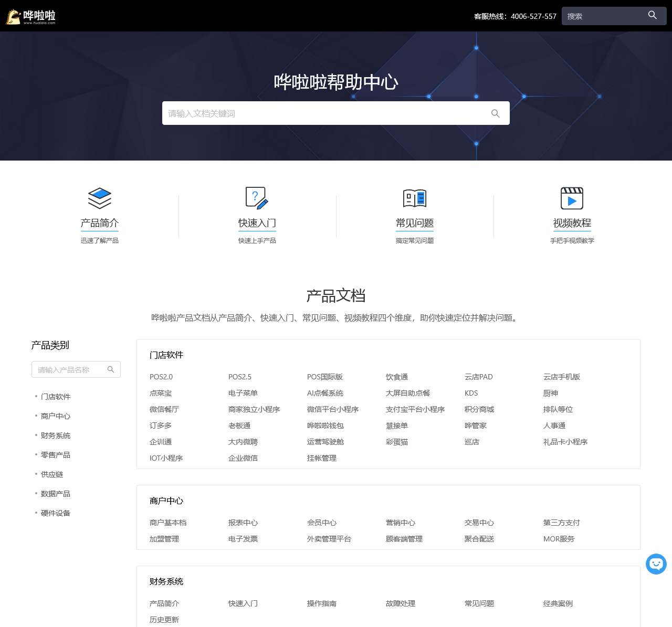Open the 哗啦啦钱包 link
Image resolution: width=672 pixels, height=627 pixels.
tap(325, 426)
